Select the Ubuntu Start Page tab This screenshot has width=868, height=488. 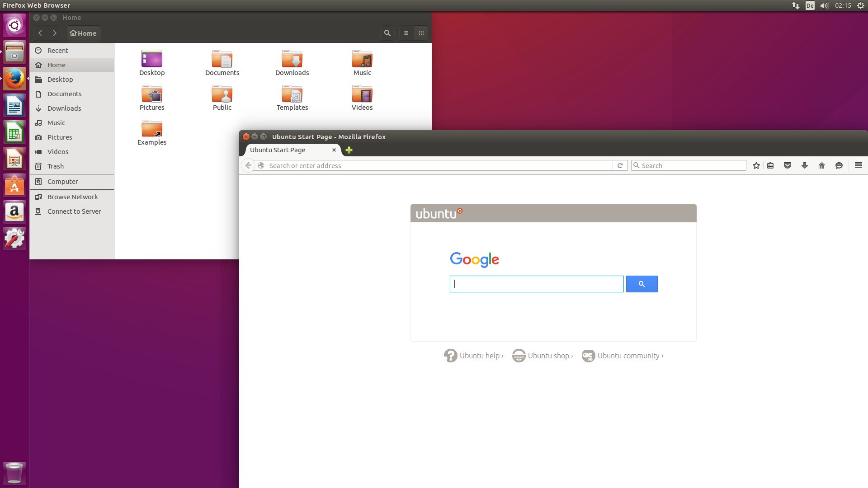coord(292,150)
